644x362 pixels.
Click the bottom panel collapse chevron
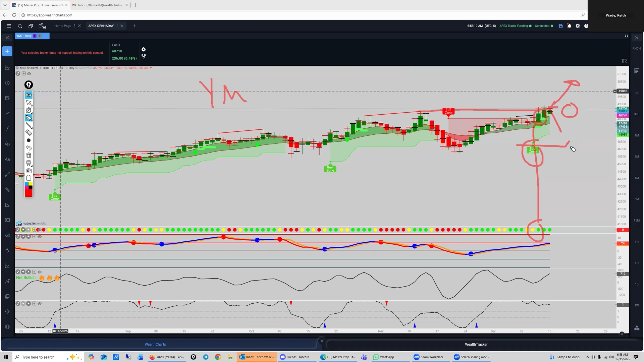322,341
